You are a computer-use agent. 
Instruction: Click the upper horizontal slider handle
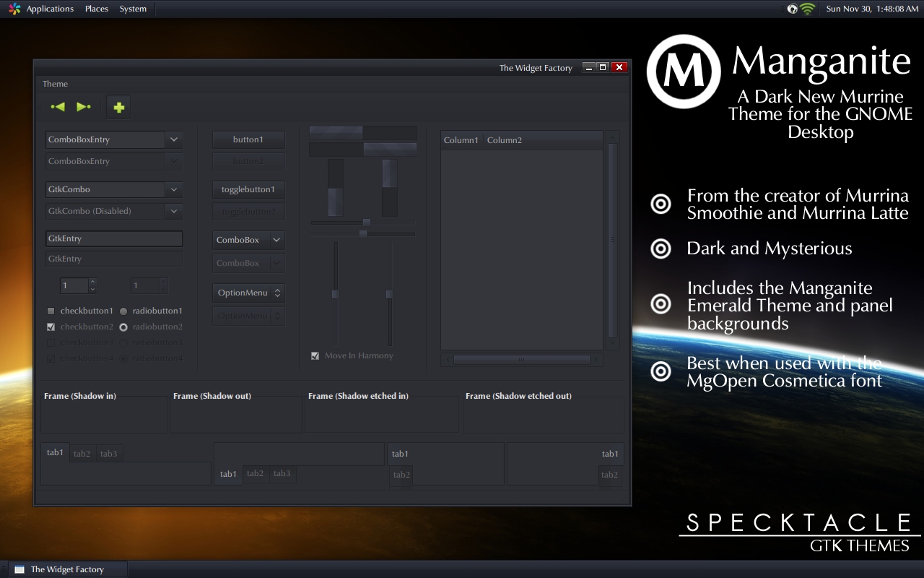coord(367,223)
